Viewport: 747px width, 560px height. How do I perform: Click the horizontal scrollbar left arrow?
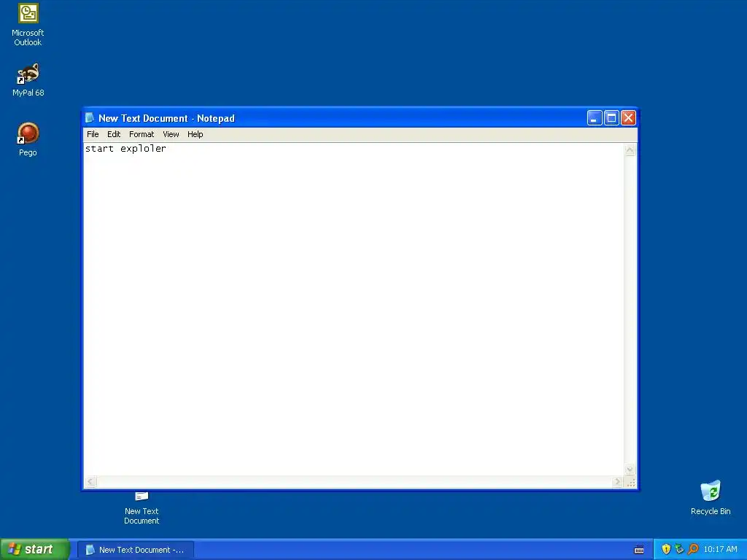pyautogui.click(x=90, y=482)
